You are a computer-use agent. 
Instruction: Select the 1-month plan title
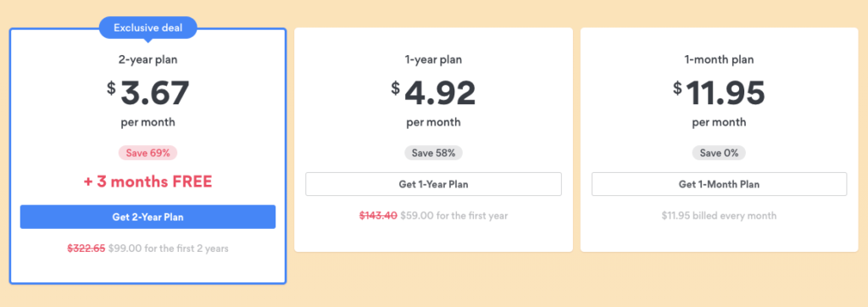719,59
